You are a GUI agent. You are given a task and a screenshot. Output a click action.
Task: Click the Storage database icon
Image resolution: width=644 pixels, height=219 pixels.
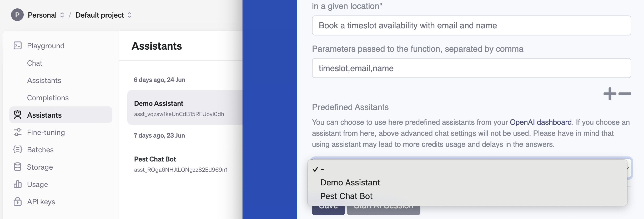(x=17, y=167)
